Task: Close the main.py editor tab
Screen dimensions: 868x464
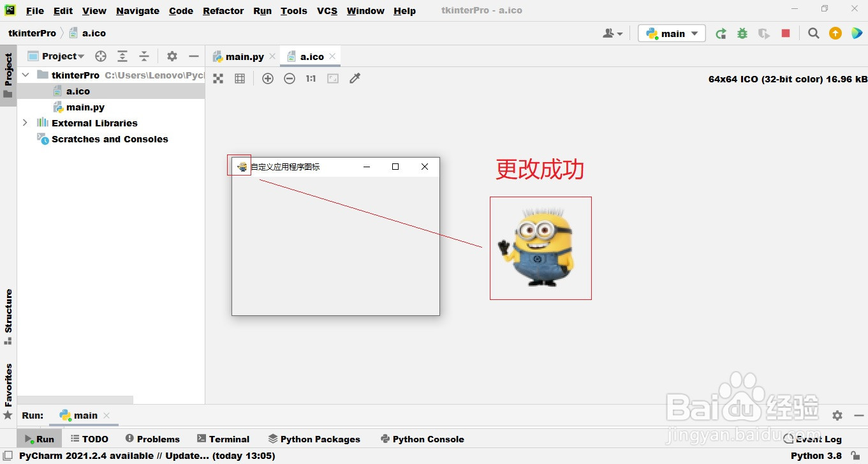Action: (x=272, y=57)
